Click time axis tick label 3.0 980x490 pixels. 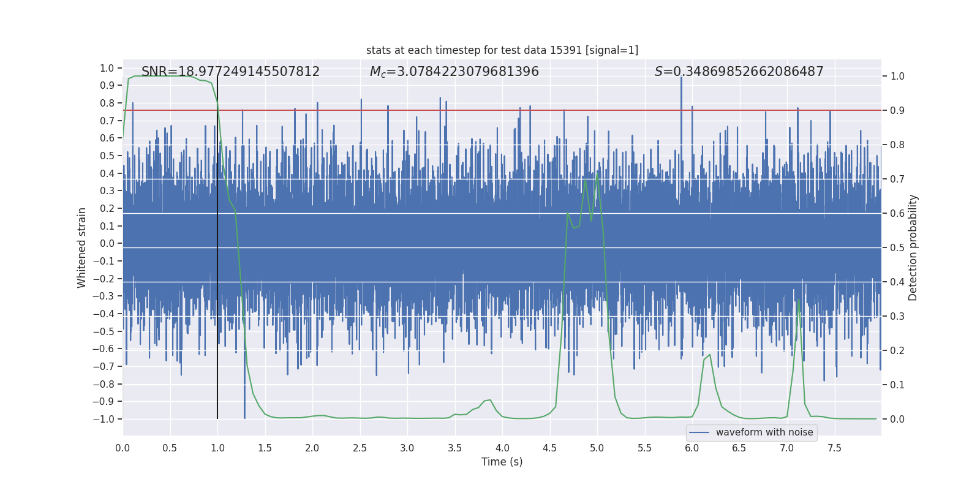click(407, 448)
